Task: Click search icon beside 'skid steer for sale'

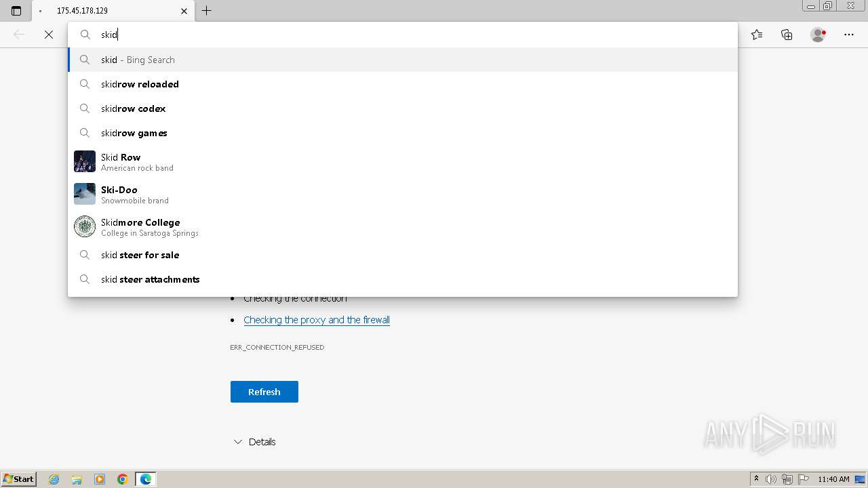Action: [x=85, y=255]
